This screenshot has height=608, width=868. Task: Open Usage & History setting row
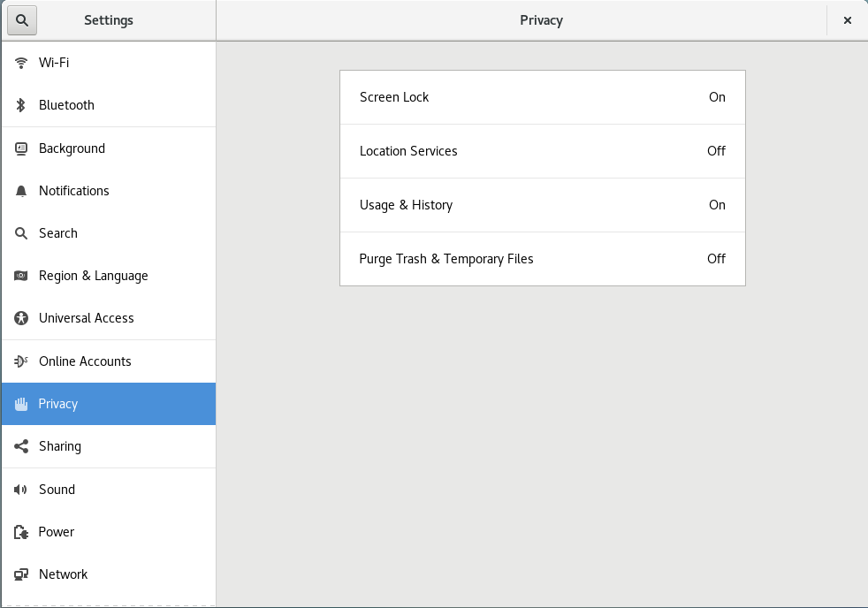tap(543, 205)
